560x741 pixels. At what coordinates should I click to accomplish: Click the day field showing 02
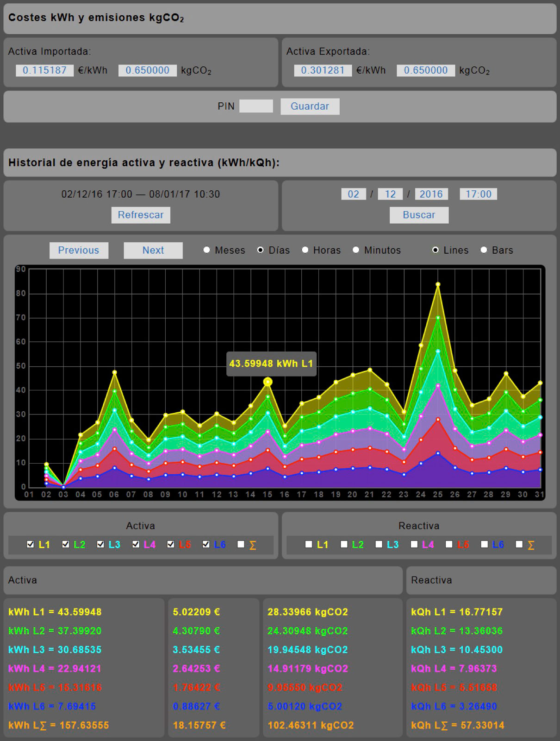(x=354, y=194)
